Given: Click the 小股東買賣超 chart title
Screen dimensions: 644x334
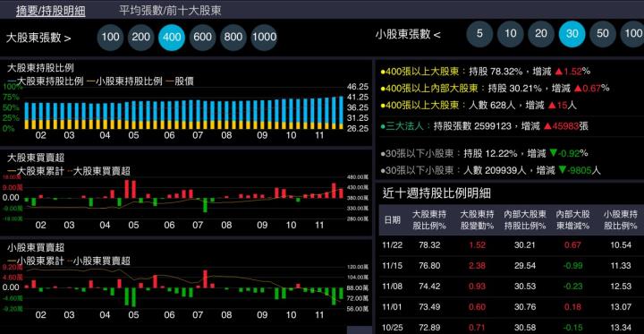Looking at the screenshot, I should click(x=36, y=248).
